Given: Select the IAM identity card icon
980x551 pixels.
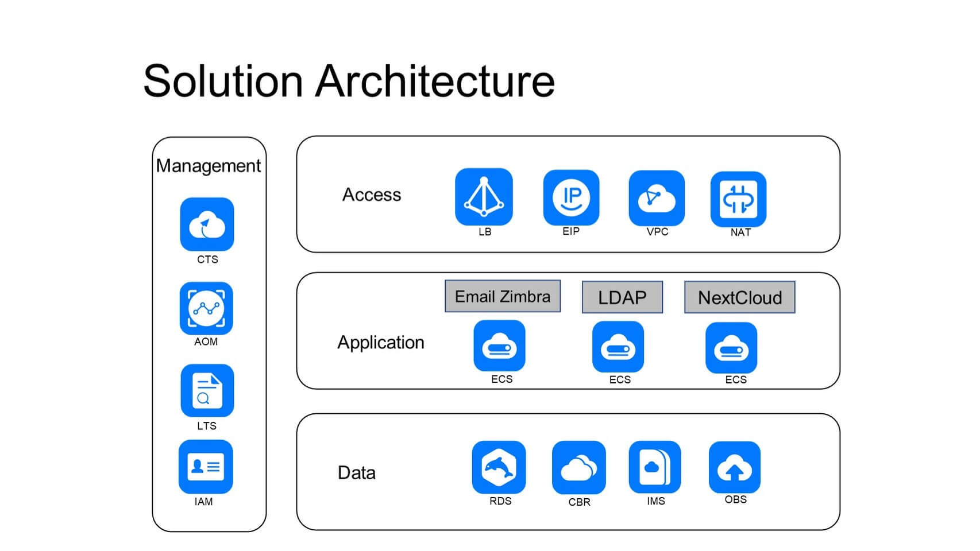Looking at the screenshot, I should tap(206, 467).
